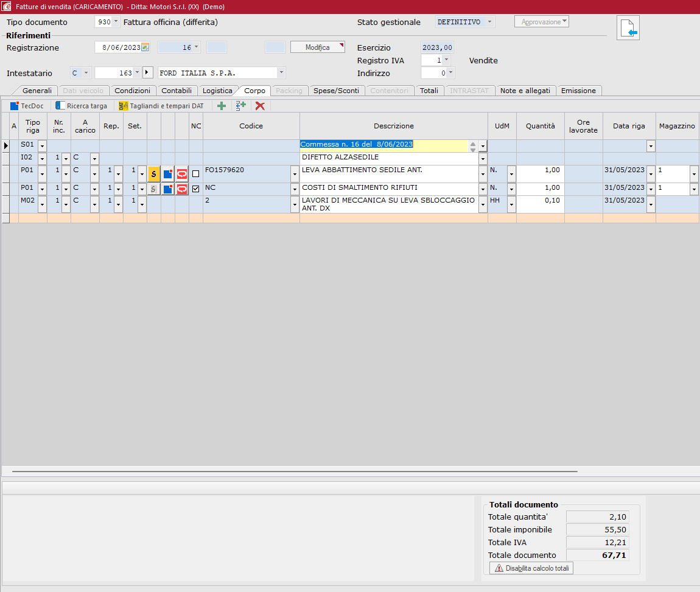Uncheck NC checkbox on COSTI DI SMALTIMENTO row
Viewport: 700px width, 592px height.
click(195, 189)
